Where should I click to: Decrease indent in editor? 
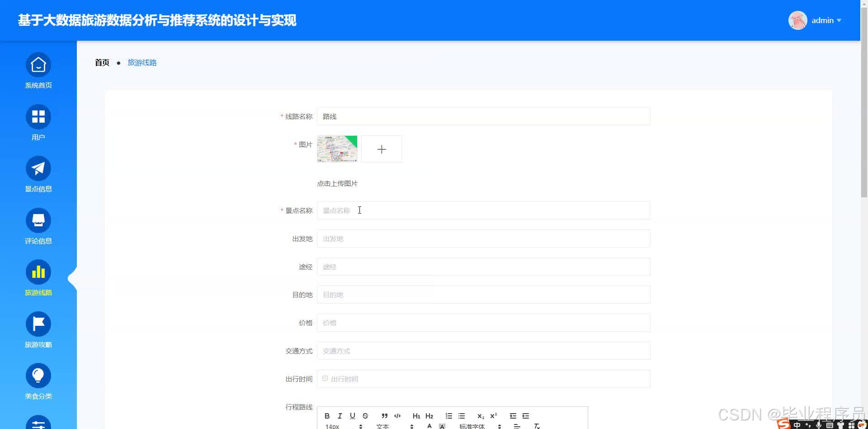coord(513,416)
